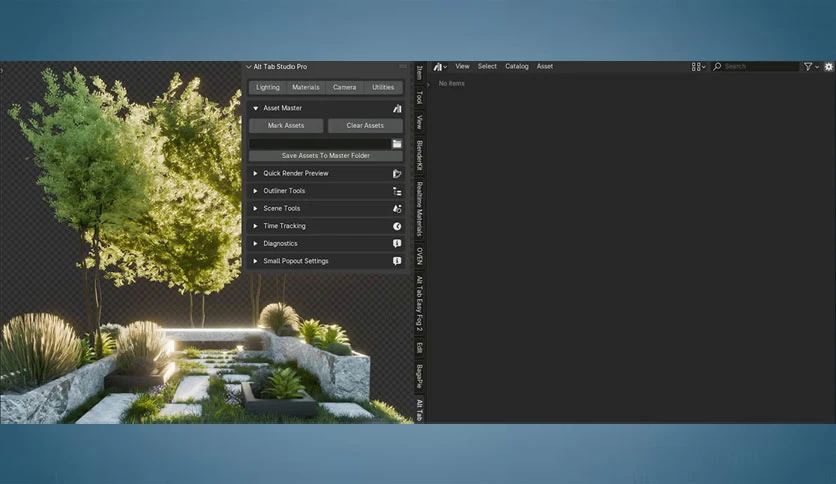Open the display mode grid dropdown
Image resolution: width=836 pixels, height=484 pixels.
click(x=698, y=67)
